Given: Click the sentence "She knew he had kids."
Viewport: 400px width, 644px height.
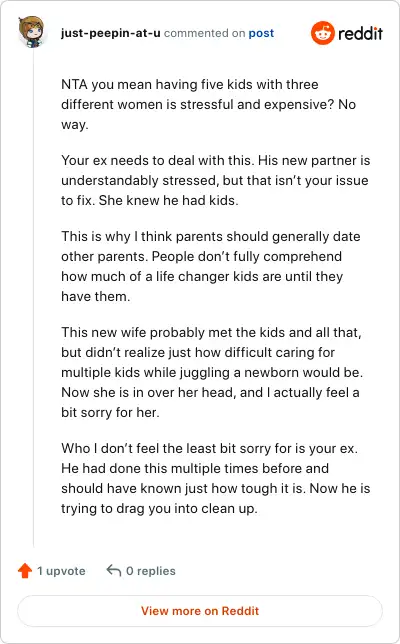Looking at the screenshot, I should coord(168,200).
